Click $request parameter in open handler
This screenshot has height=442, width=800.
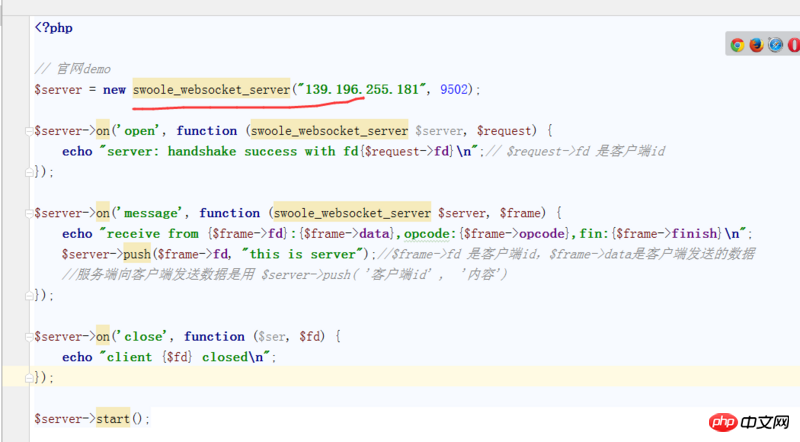(504, 131)
